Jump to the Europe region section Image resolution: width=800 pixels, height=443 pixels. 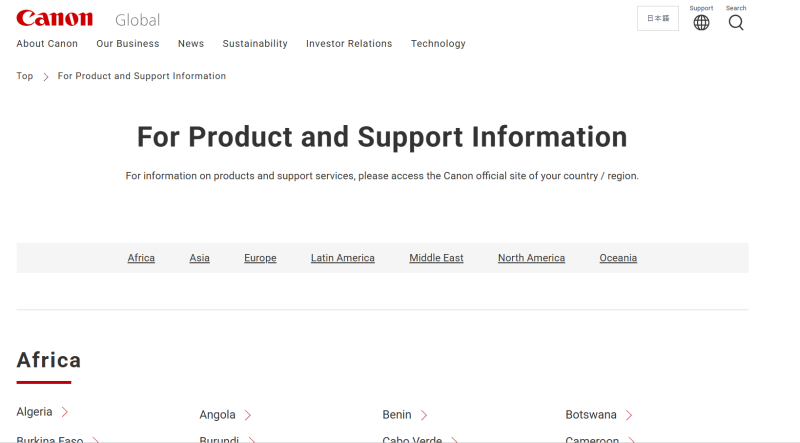click(x=260, y=258)
